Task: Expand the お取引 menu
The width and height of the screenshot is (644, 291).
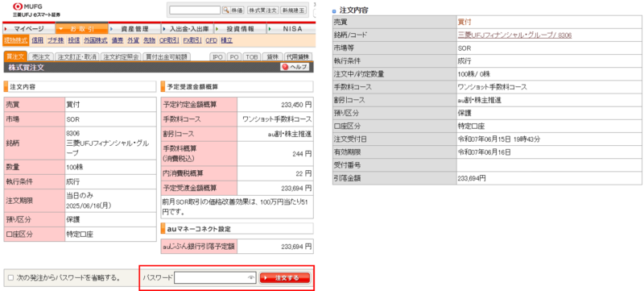Action: (82, 29)
